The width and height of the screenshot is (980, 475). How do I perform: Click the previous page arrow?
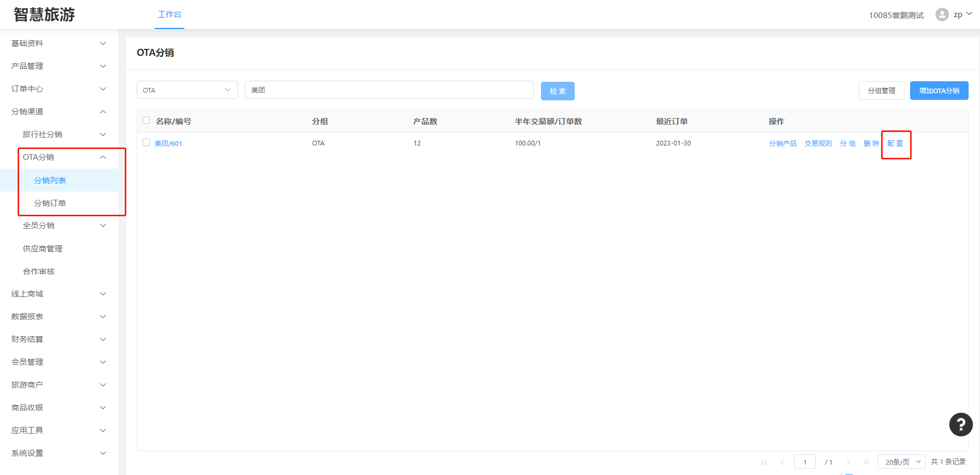click(x=782, y=462)
